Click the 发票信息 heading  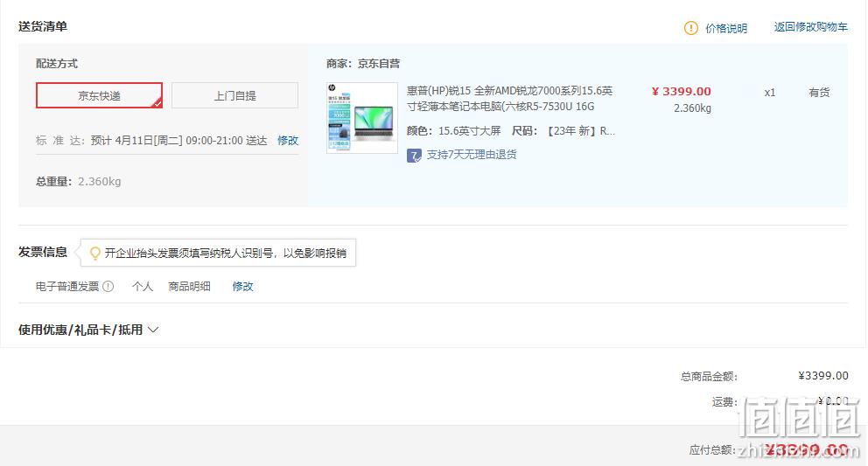pos(43,252)
